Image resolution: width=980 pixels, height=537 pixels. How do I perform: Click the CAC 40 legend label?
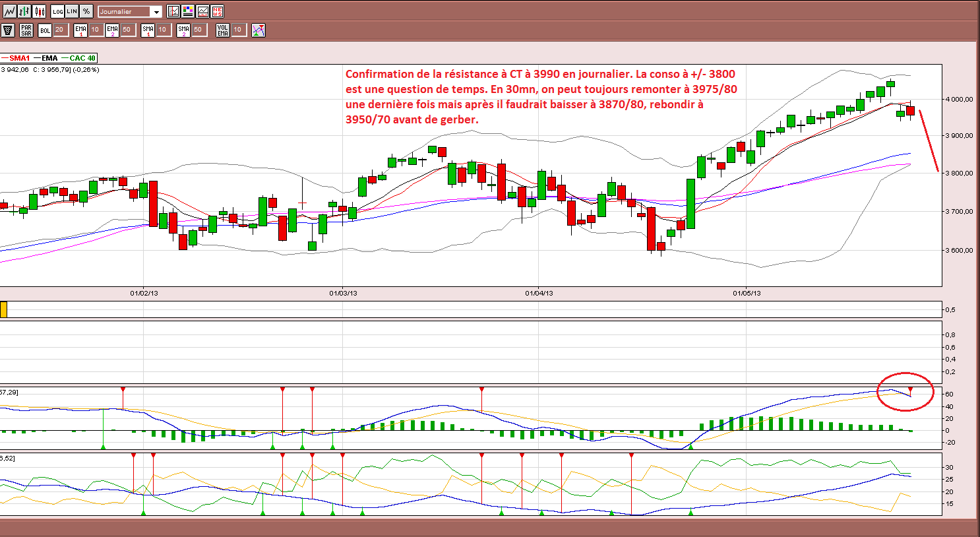tap(82, 58)
